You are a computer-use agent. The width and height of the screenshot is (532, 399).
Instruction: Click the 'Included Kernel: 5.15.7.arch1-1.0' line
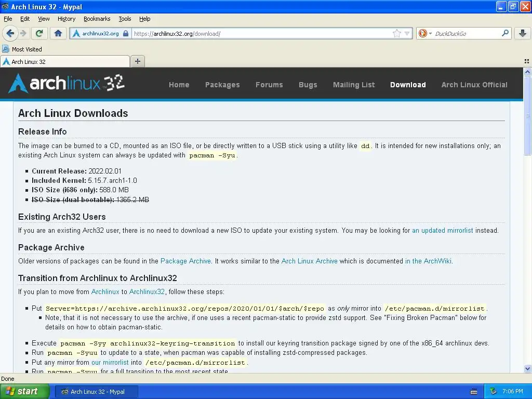[x=84, y=180]
